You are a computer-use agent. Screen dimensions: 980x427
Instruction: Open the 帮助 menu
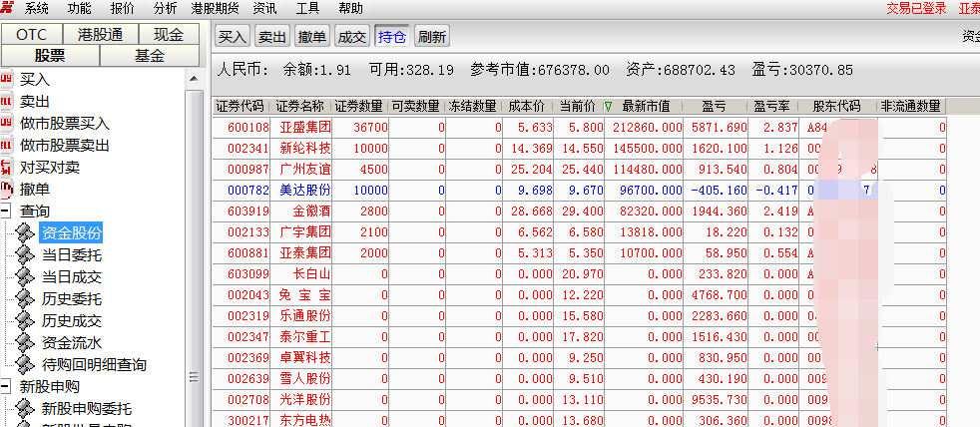click(x=350, y=8)
